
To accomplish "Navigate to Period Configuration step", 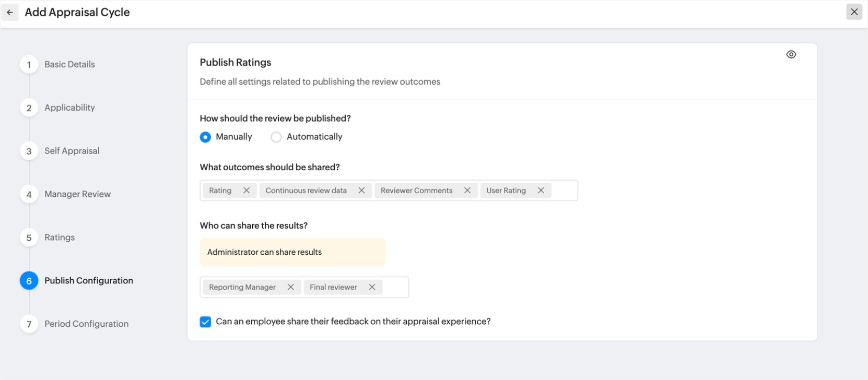I will pyautogui.click(x=86, y=324).
